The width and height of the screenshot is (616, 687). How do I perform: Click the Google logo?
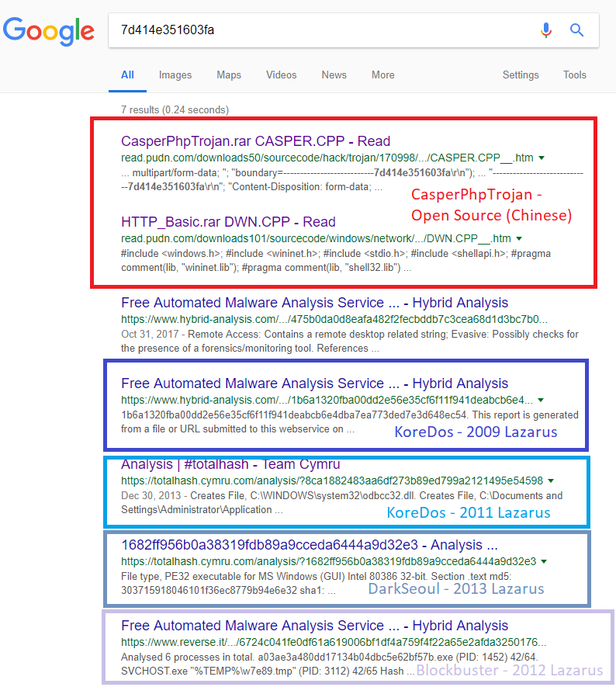pos(48,30)
